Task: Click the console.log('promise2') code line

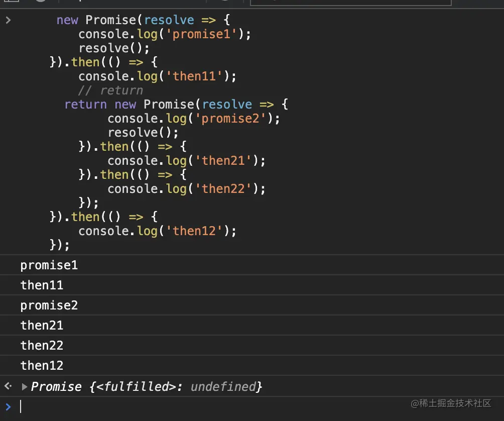Action: point(194,119)
